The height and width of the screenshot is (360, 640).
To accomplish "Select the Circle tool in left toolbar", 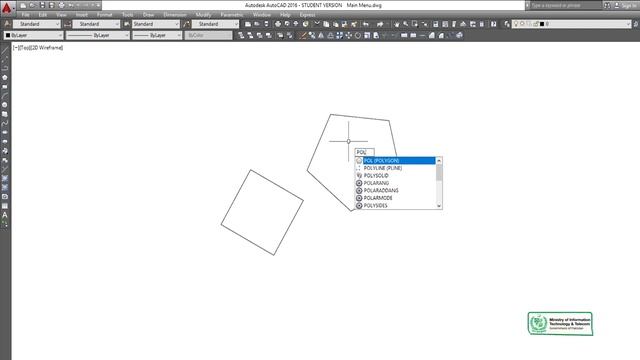I will 5,105.
